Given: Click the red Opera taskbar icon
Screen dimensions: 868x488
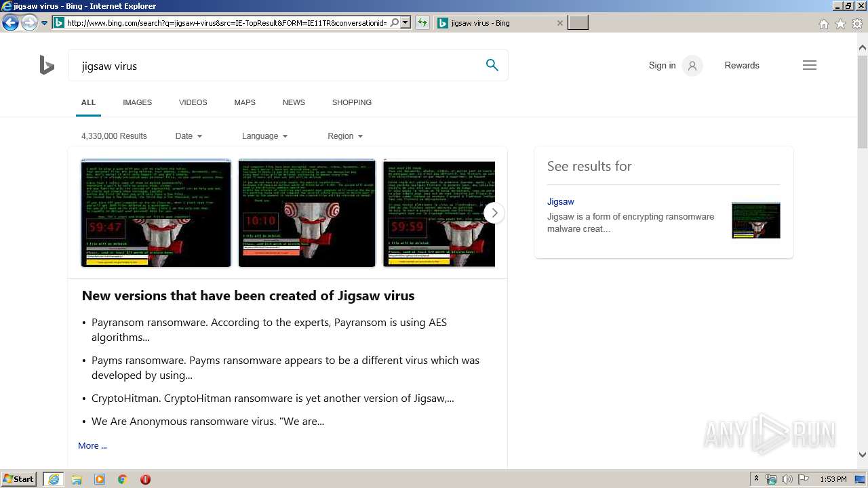Looking at the screenshot, I should [x=145, y=479].
